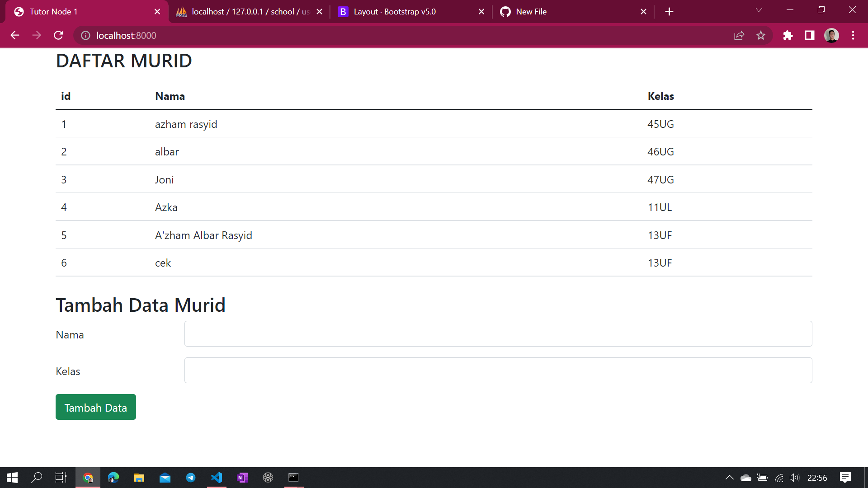
Task: Open the GitHub New File tab
Action: click(565, 12)
